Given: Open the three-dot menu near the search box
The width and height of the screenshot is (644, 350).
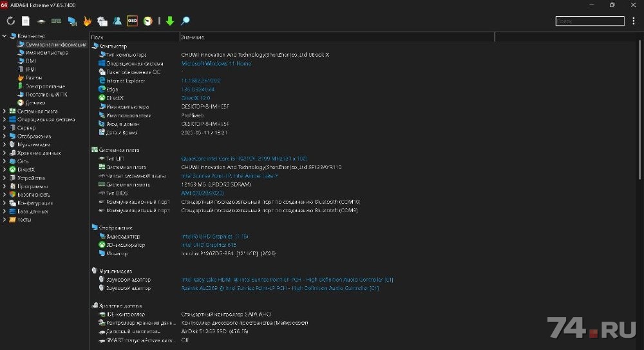Looking at the screenshot, I should pos(634,21).
